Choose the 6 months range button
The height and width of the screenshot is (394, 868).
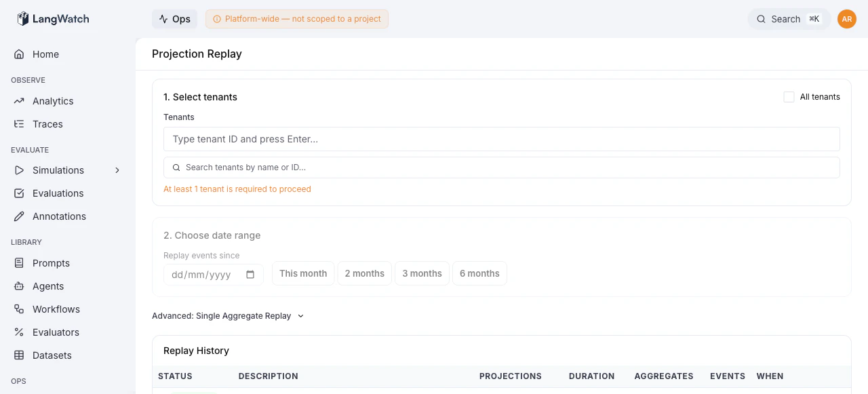pyautogui.click(x=479, y=273)
